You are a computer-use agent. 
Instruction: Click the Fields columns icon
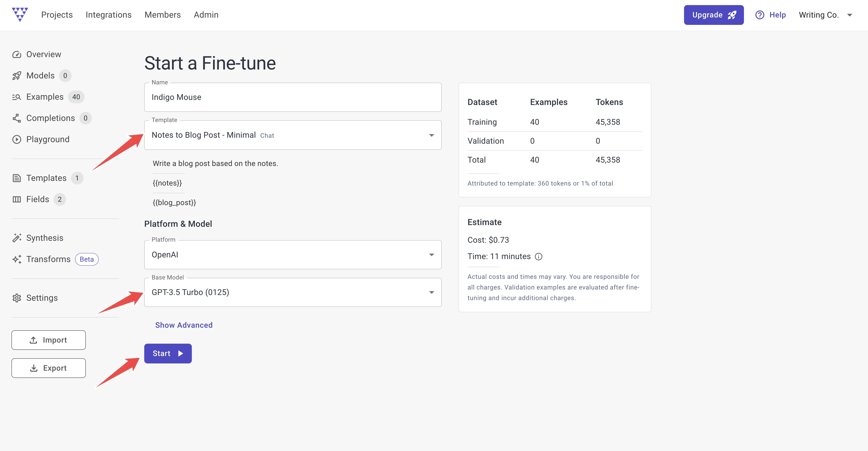click(x=17, y=199)
